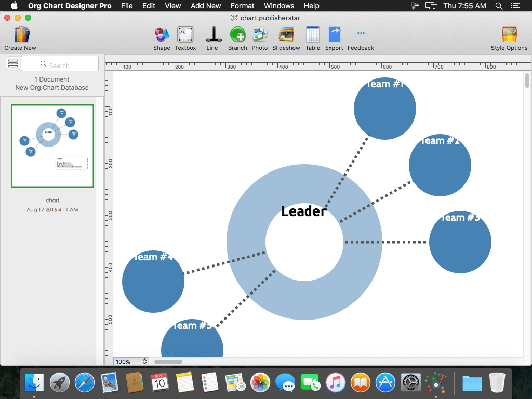The width and height of the screenshot is (532, 399).
Task: Select the Shape tool
Action: (162, 35)
